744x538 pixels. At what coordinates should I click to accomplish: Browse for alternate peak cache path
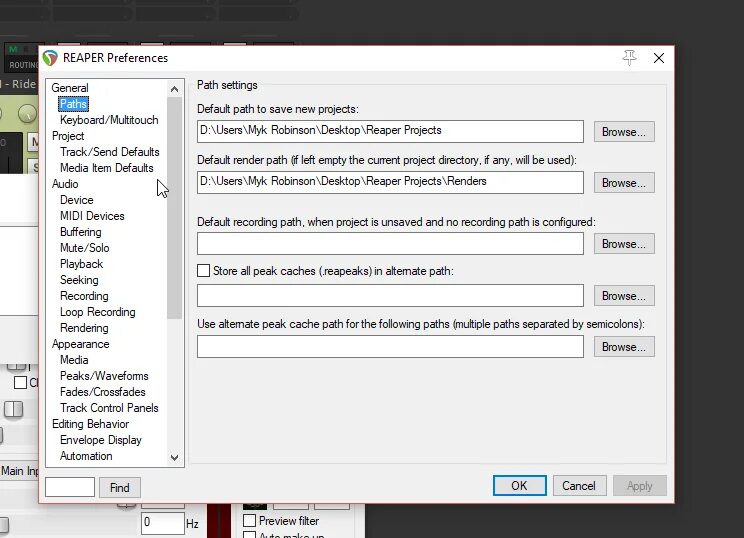[624, 296]
